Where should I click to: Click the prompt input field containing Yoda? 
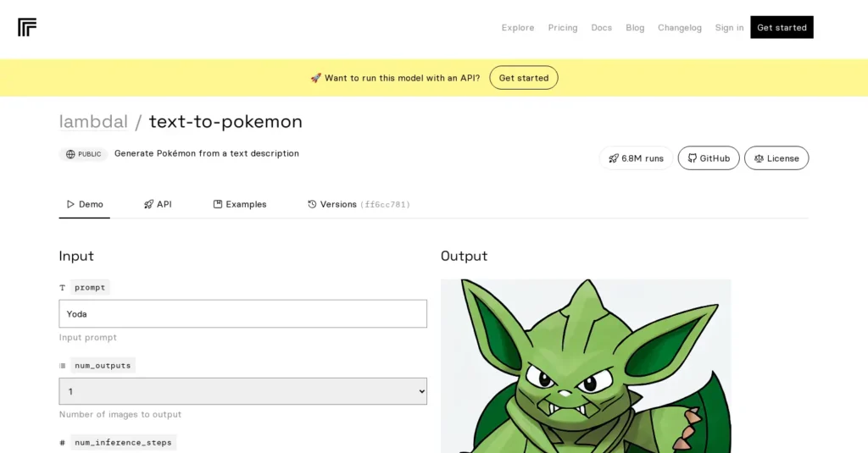[x=242, y=314]
